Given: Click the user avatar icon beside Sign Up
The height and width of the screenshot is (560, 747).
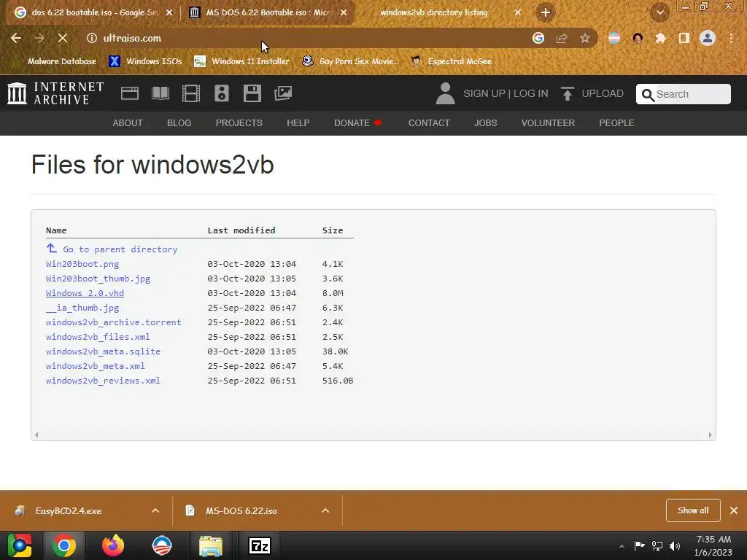Looking at the screenshot, I should 446,93.
